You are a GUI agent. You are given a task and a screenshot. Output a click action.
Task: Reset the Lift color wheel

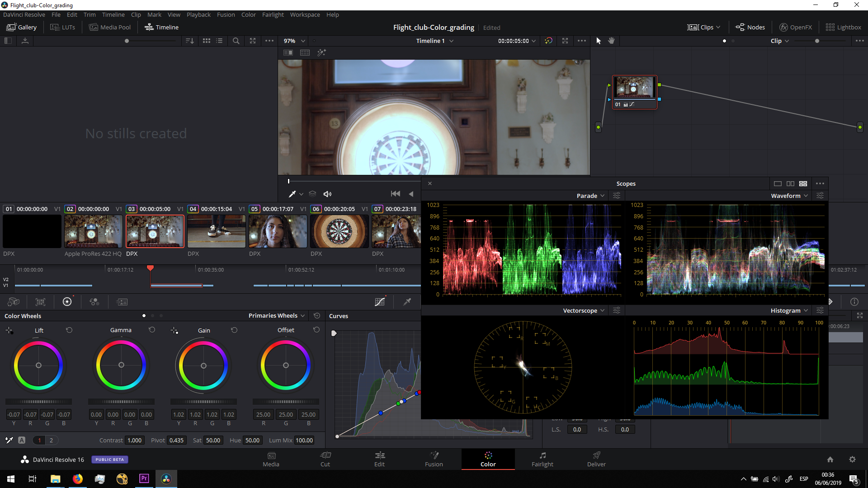point(69,330)
